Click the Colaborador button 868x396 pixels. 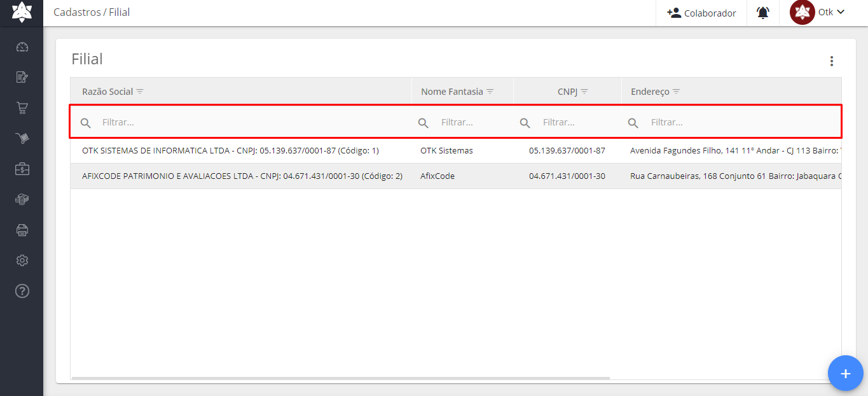[701, 13]
